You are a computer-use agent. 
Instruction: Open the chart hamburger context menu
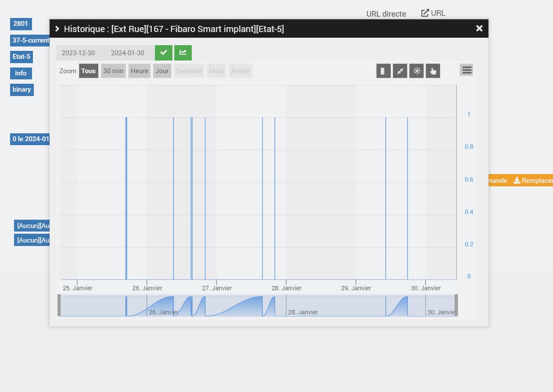click(467, 70)
